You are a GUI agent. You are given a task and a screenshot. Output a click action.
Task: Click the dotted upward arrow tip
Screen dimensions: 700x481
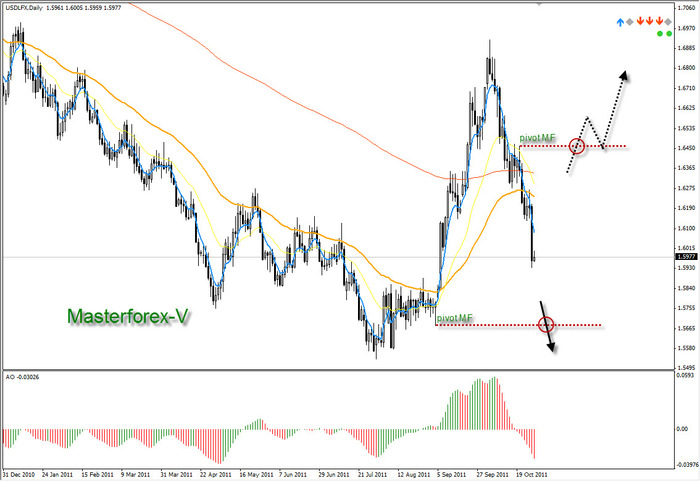pos(625,73)
